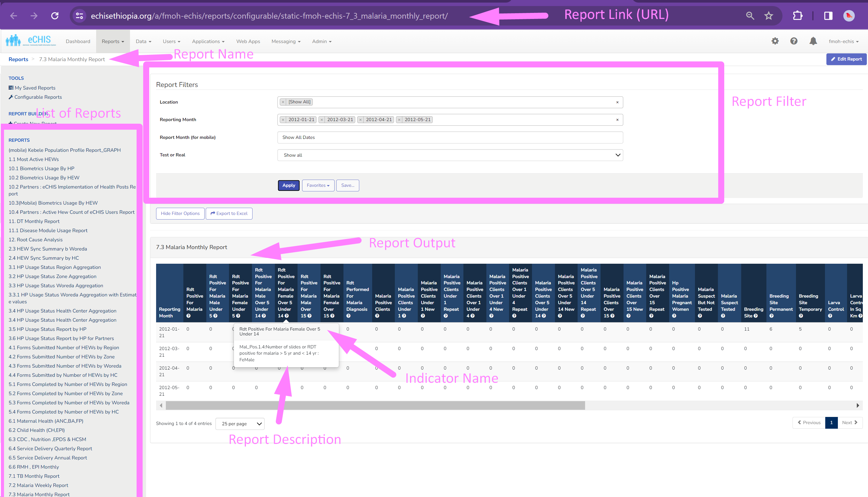Screen dimensions: 868x497
Task: Clear all Reporting Month selections
Action: pos(617,120)
